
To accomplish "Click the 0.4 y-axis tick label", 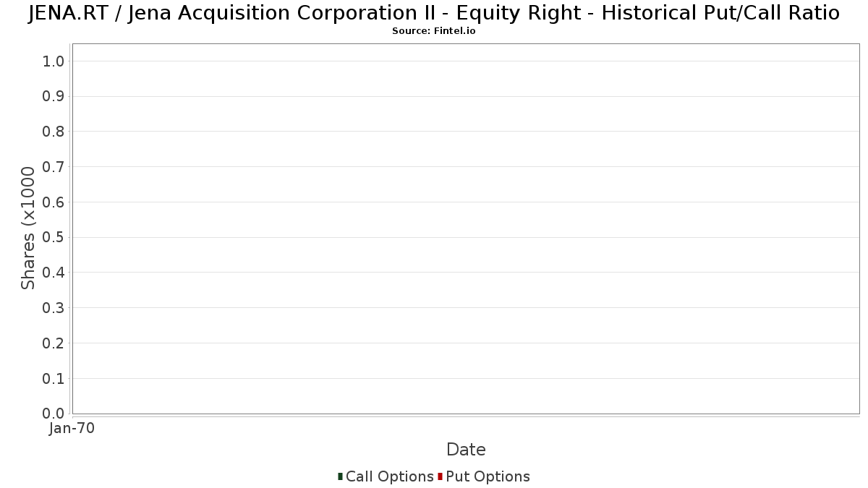I will [54, 273].
